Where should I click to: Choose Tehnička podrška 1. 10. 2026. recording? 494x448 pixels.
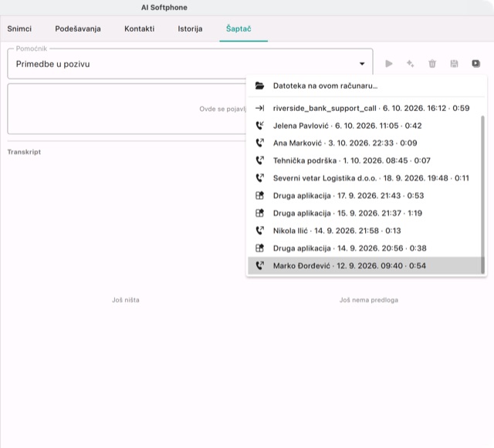[365, 160]
